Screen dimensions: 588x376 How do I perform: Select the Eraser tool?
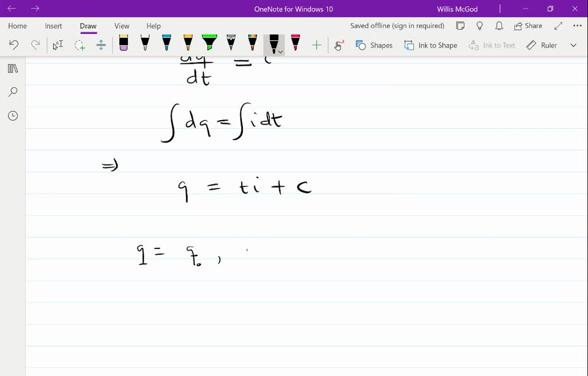pyautogui.click(x=123, y=44)
